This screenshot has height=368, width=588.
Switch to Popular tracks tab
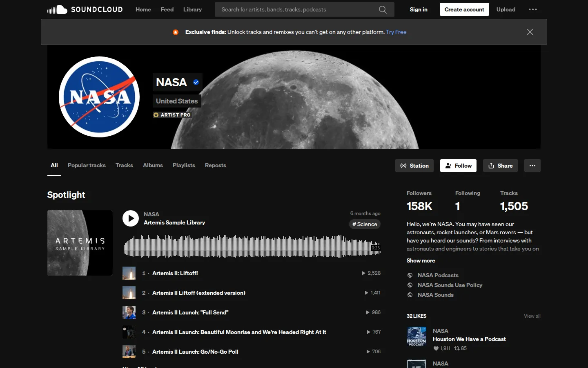[87, 165]
